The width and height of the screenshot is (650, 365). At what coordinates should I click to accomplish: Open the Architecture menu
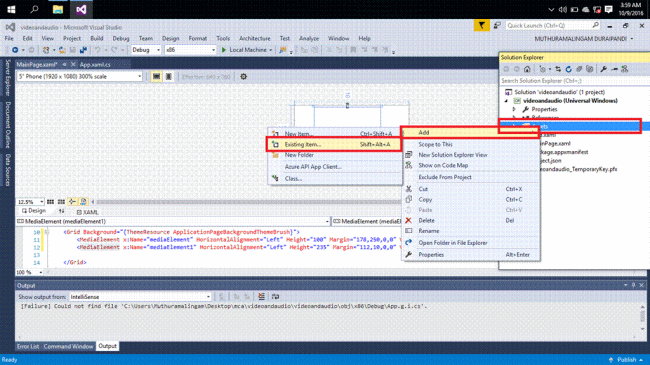[x=255, y=38]
